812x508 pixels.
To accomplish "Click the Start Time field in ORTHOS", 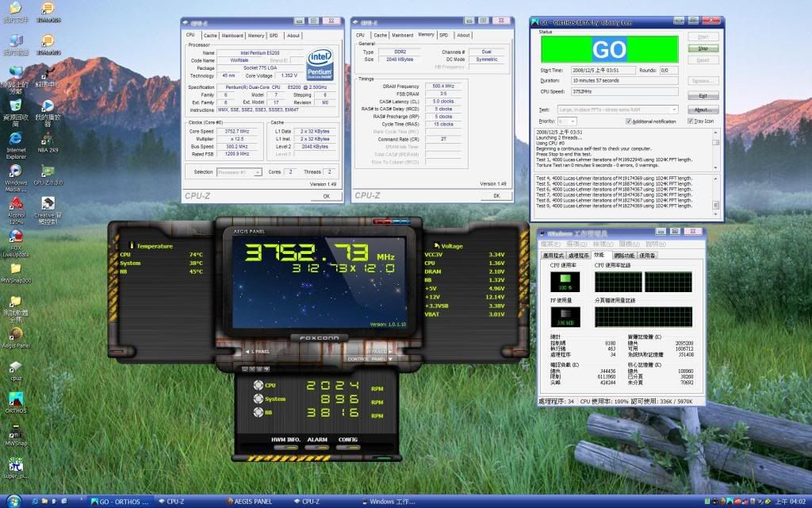I will (x=603, y=71).
